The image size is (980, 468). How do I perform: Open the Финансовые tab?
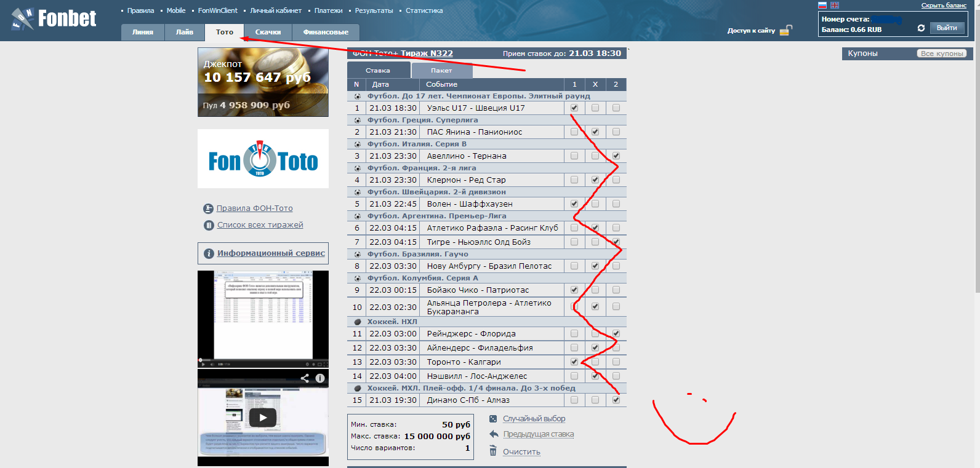point(326,32)
